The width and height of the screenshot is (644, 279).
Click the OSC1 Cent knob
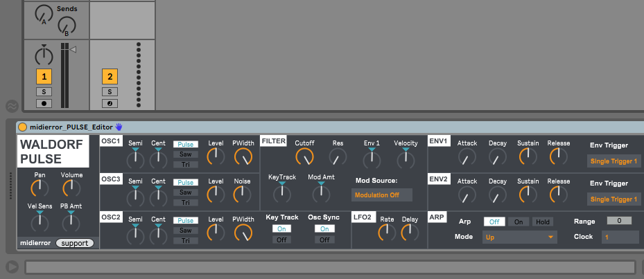pyautogui.click(x=159, y=159)
